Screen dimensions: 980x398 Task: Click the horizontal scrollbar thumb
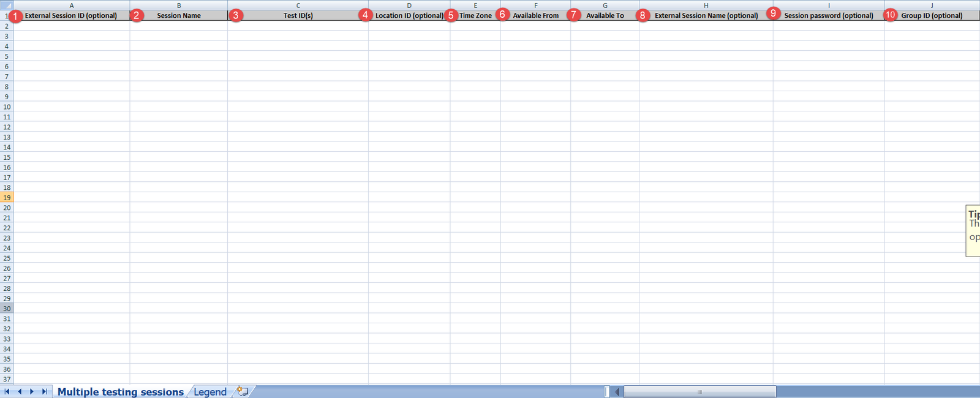click(699, 392)
